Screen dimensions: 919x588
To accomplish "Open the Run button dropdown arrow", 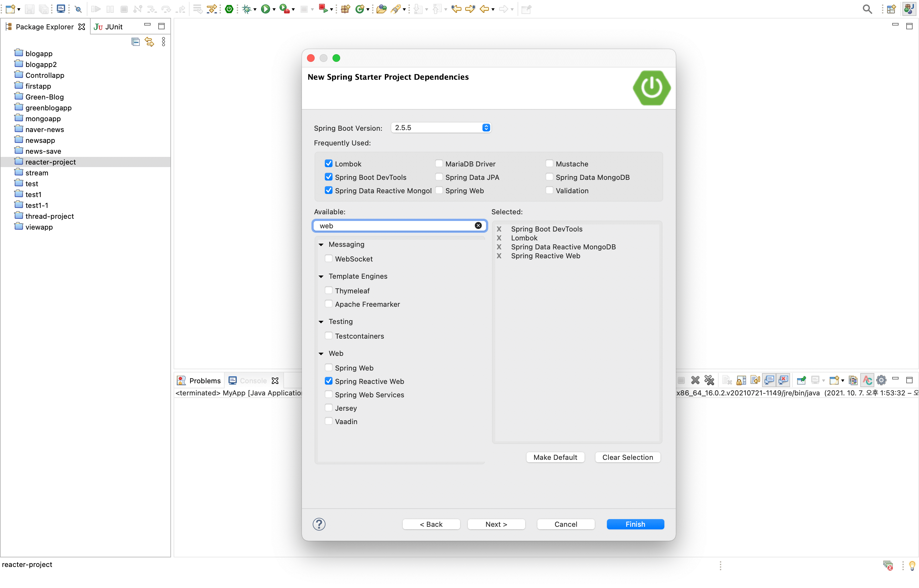I will click(274, 9).
